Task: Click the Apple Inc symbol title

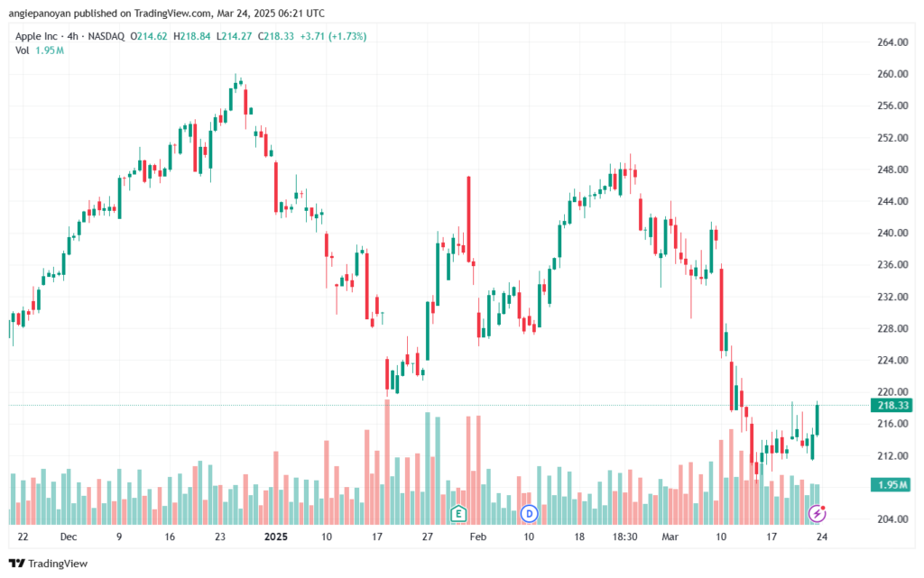Action: (x=36, y=36)
